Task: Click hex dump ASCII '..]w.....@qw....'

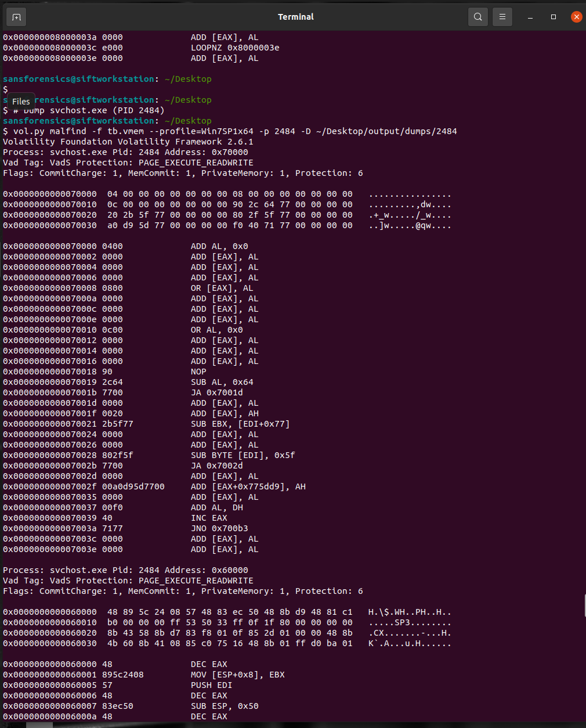Action: pos(410,225)
